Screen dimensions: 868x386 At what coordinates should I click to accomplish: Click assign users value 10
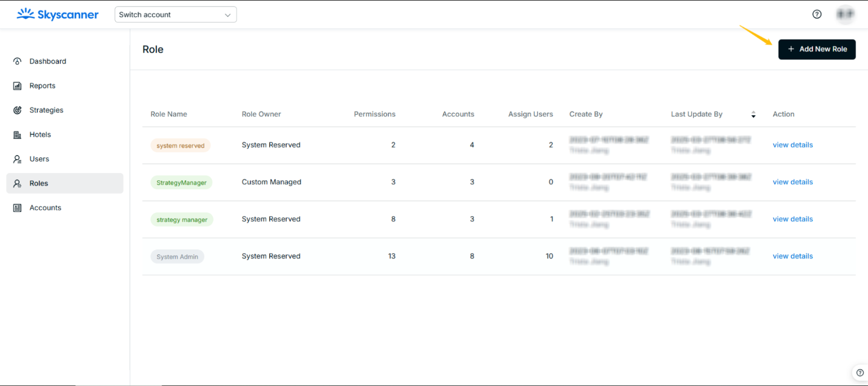549,256
